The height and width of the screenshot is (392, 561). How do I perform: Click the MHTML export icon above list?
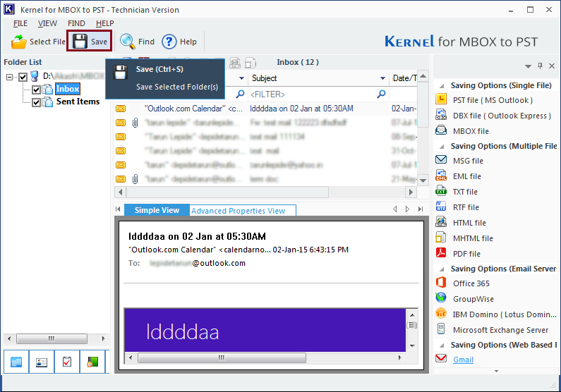[x=250, y=63]
